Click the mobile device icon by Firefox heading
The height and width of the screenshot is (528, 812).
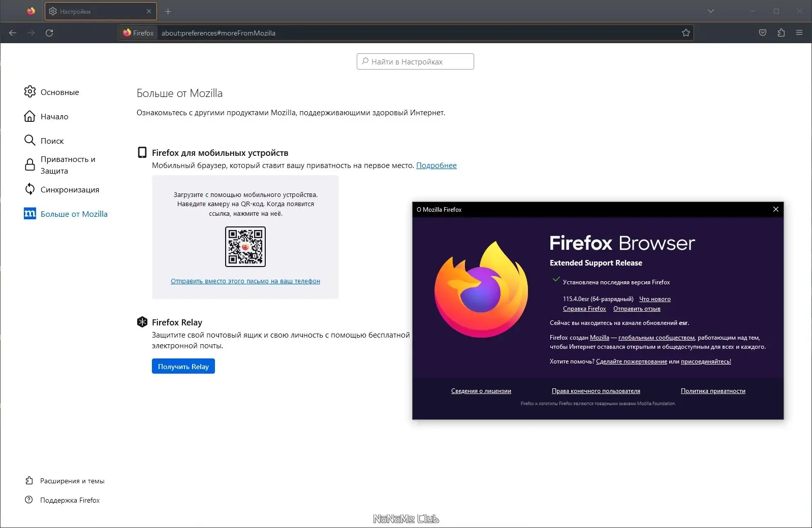(x=142, y=152)
